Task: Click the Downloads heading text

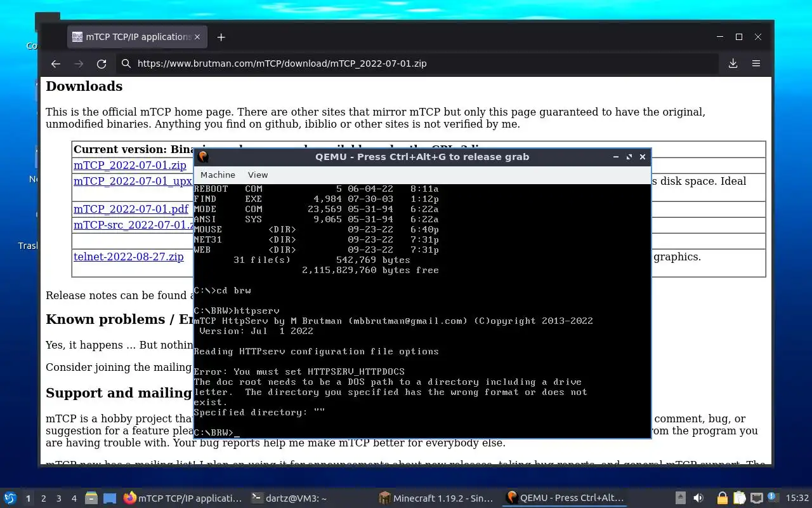Action: [x=84, y=86]
